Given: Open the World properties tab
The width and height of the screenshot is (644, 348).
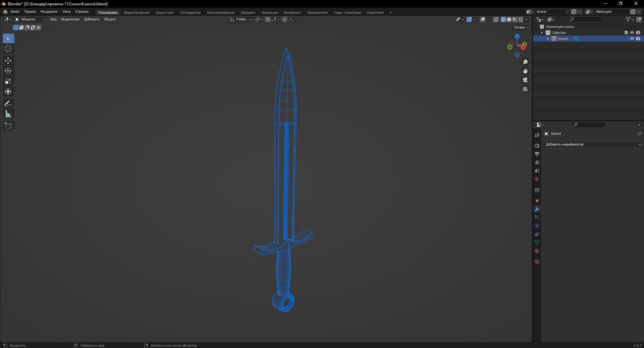Looking at the screenshot, I should (x=537, y=179).
